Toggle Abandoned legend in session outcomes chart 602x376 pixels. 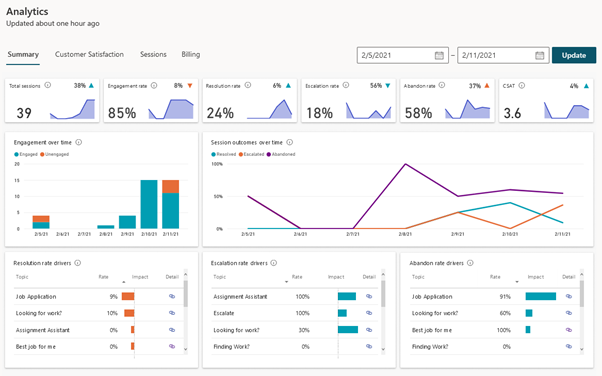point(281,154)
